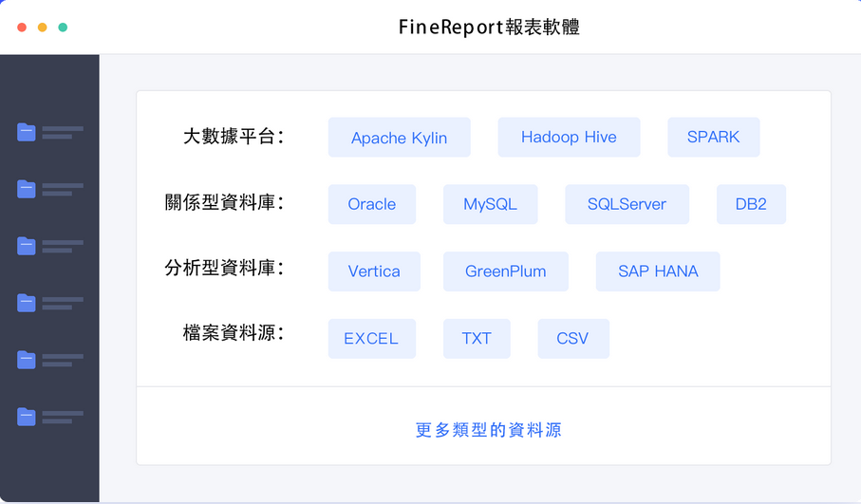Click the GreenPlum button

pos(506,271)
